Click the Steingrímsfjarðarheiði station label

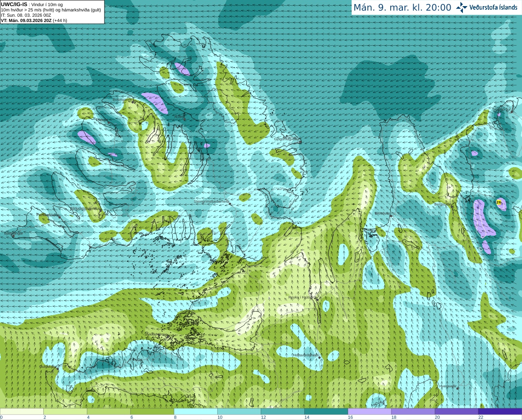coord(211,201)
